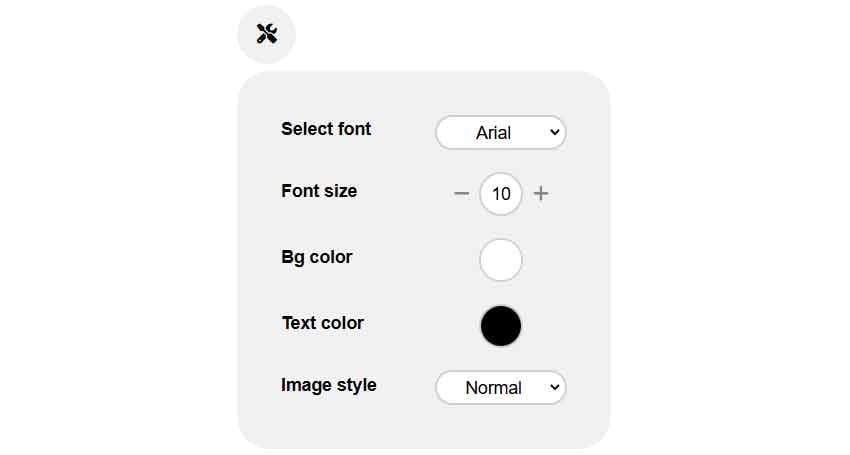Click the "Normal" text in style selector
The image size is (850, 455).
pos(493,388)
